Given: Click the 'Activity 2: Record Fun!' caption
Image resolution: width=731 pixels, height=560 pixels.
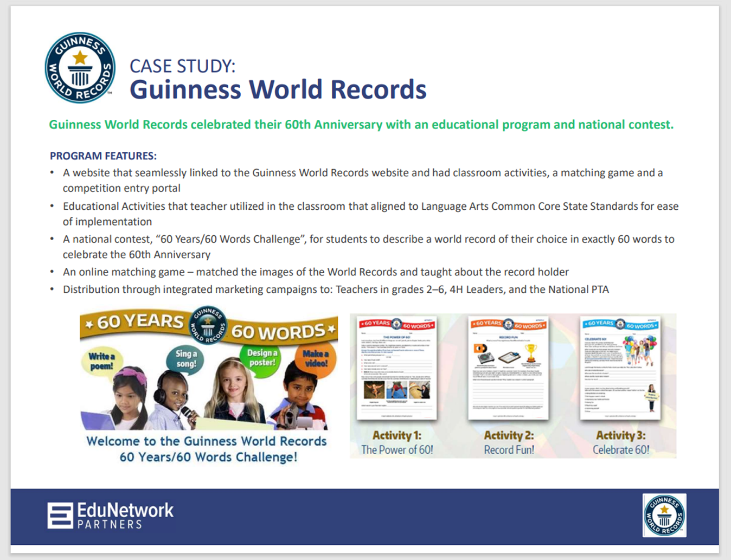Looking at the screenshot, I should [x=509, y=442].
